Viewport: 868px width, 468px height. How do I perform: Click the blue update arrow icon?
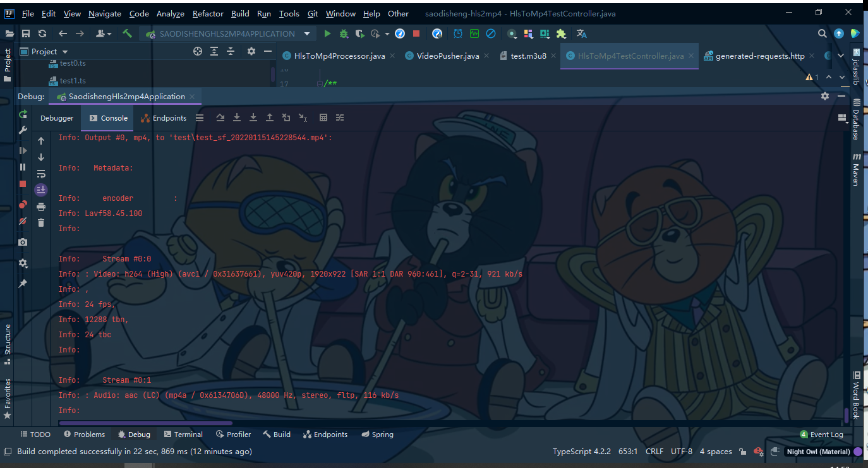[839, 33]
